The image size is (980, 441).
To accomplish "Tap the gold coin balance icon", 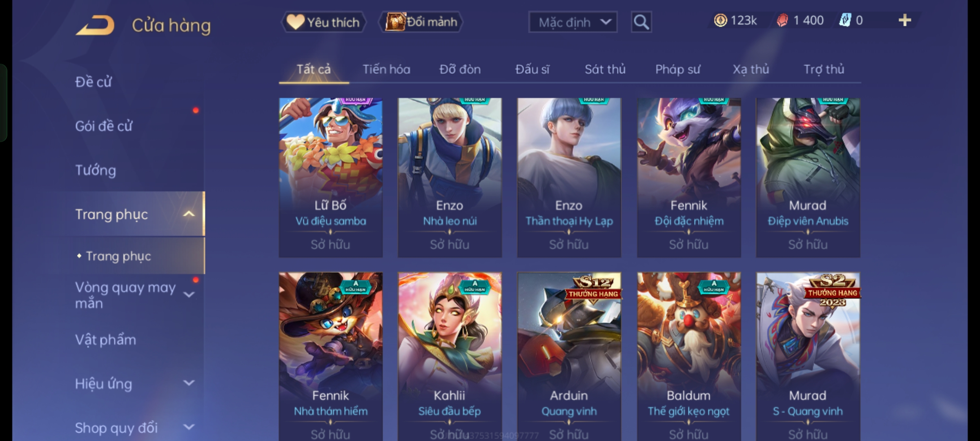I will point(720,20).
